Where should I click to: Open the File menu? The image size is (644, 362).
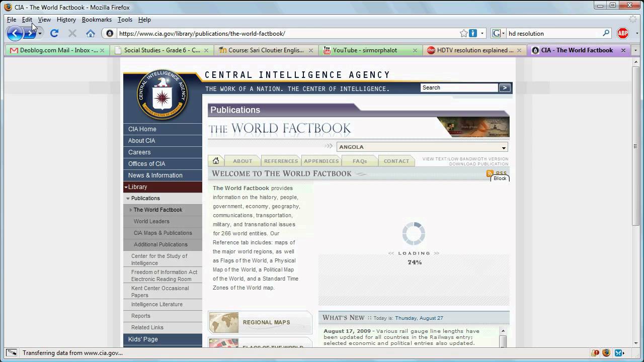pos(12,20)
